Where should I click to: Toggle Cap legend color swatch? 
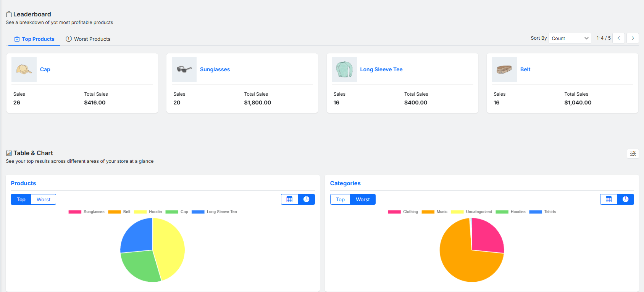tap(172, 212)
